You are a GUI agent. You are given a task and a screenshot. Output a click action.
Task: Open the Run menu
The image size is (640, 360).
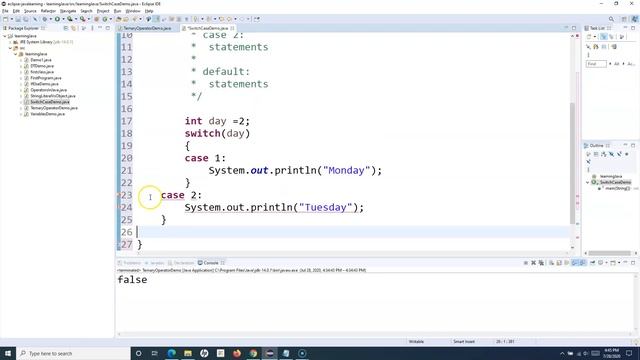tap(117, 11)
